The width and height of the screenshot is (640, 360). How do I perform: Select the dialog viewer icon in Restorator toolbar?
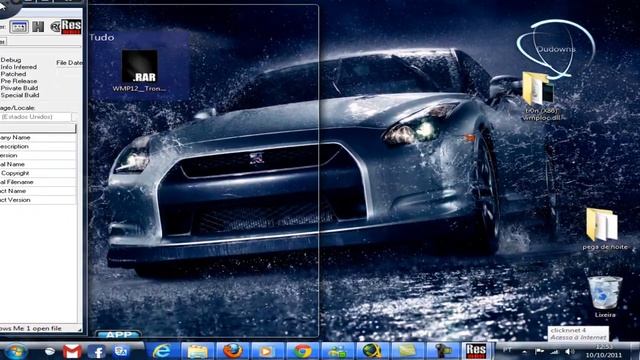(19, 27)
